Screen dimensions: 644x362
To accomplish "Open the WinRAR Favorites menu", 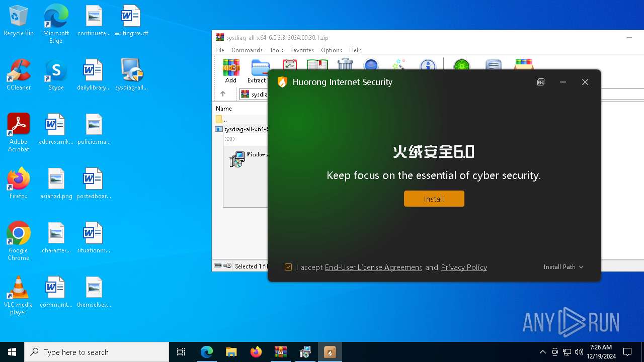I will pos(302,50).
